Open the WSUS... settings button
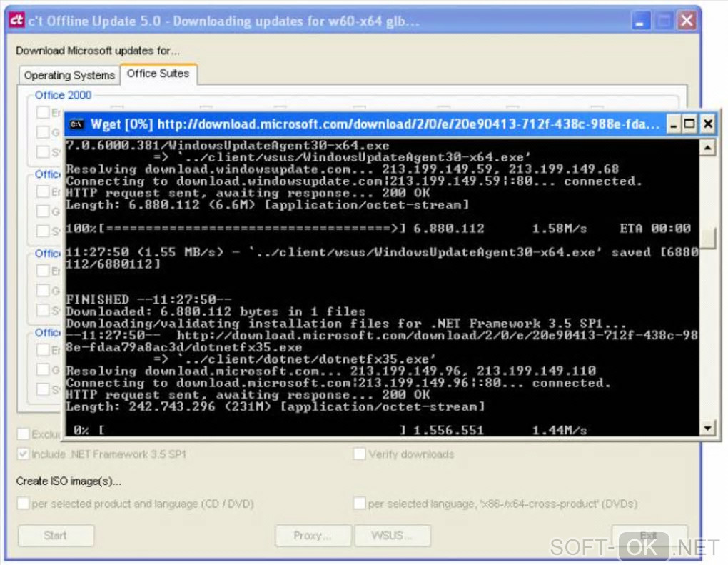Image resolution: width=728 pixels, height=565 pixels. 393,536
